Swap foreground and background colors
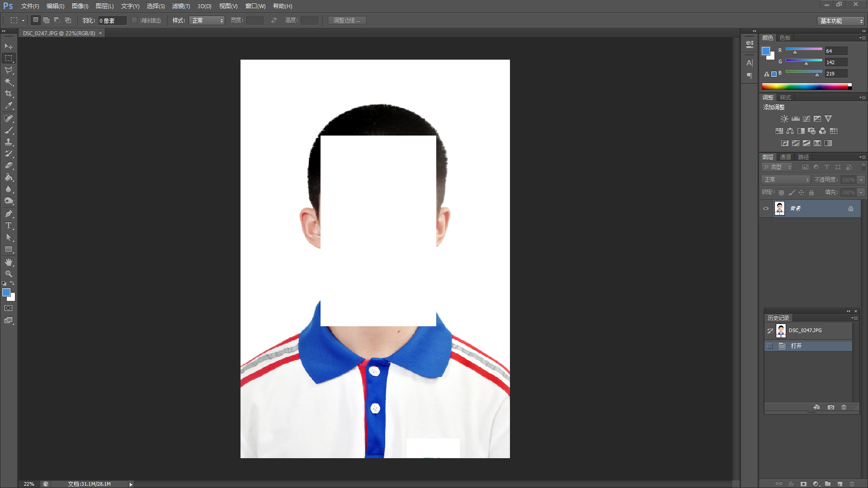The image size is (868, 488). tap(12, 283)
